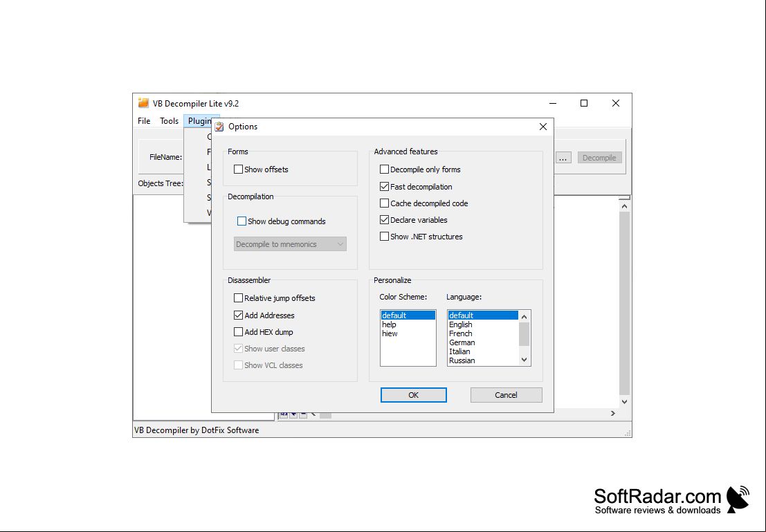This screenshot has height=532, width=766.
Task: Select the 'hiew' color scheme
Action: coord(408,333)
